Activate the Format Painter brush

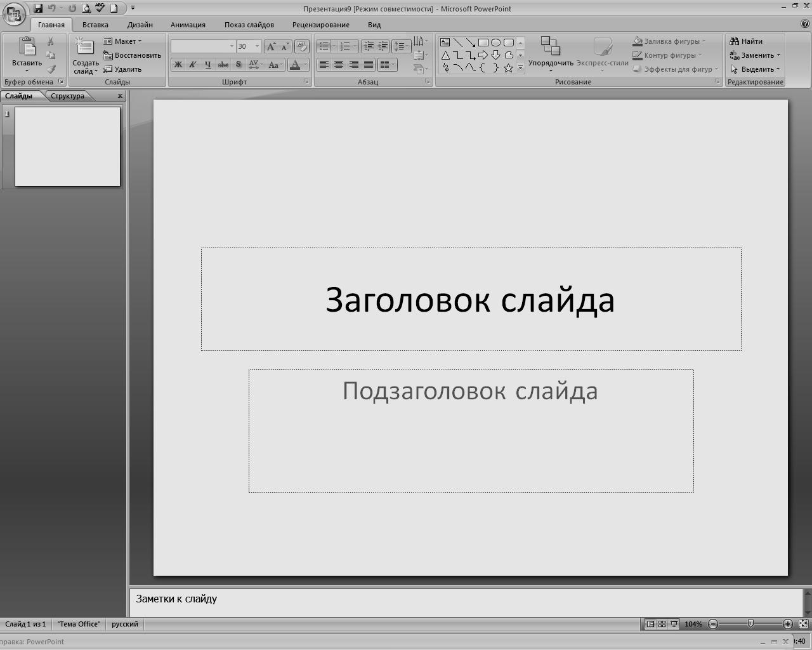pos(51,69)
